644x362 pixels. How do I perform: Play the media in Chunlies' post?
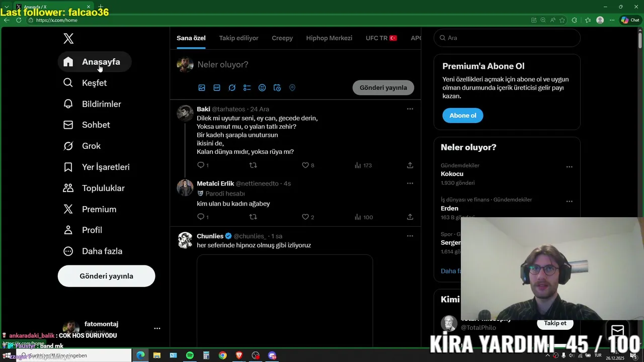[x=285, y=301]
